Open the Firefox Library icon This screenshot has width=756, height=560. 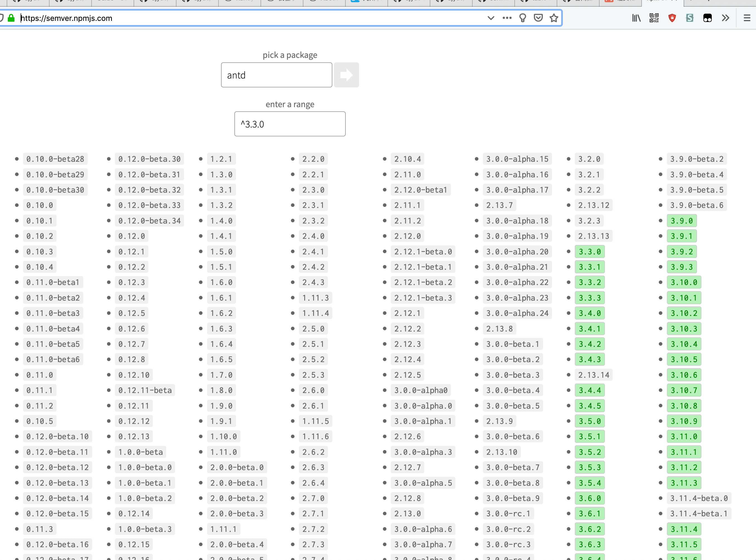click(x=636, y=18)
